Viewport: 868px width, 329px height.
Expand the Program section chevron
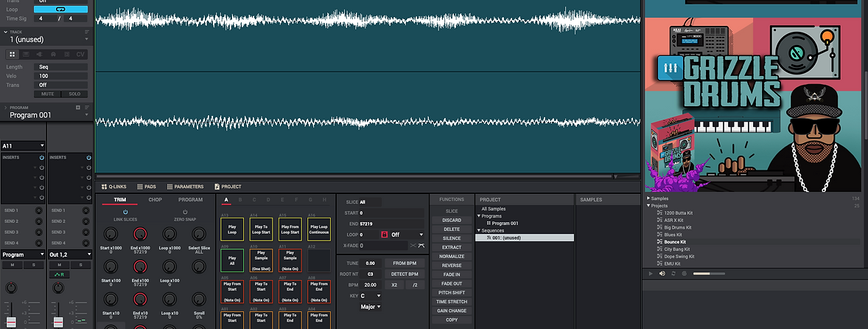coord(6,108)
